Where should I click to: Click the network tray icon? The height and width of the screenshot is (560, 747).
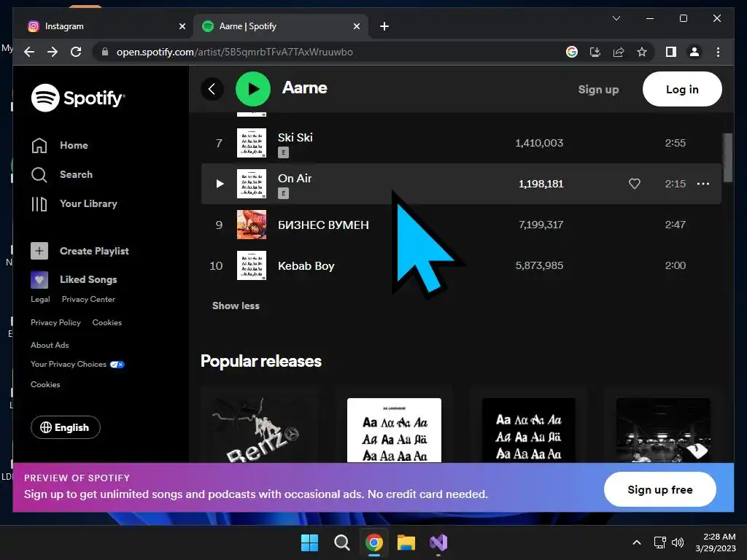click(x=659, y=542)
